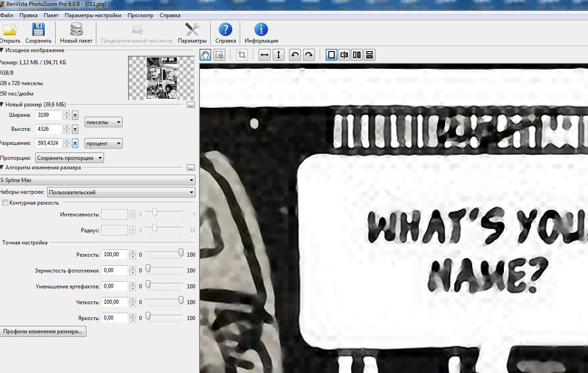Click the Зернистость фотопленки slider handle
The width and height of the screenshot is (588, 373).
click(x=147, y=268)
